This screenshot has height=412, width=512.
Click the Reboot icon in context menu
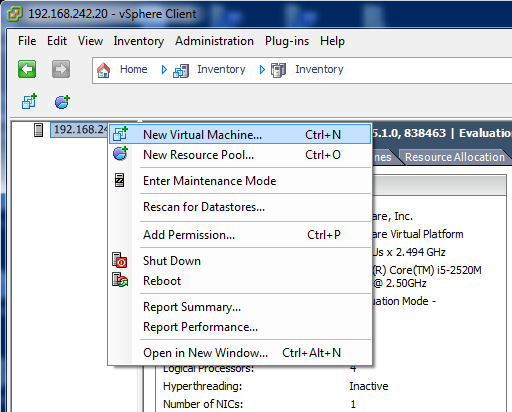pyautogui.click(x=120, y=280)
